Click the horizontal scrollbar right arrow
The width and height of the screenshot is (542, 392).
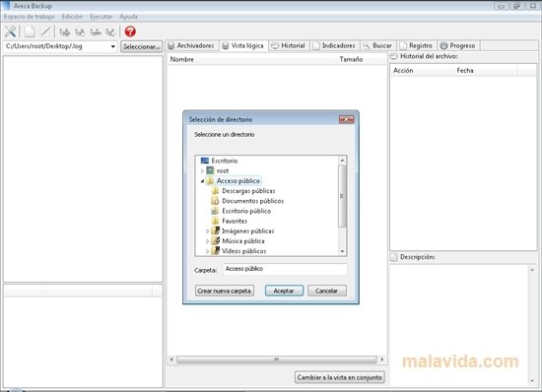coord(382,359)
